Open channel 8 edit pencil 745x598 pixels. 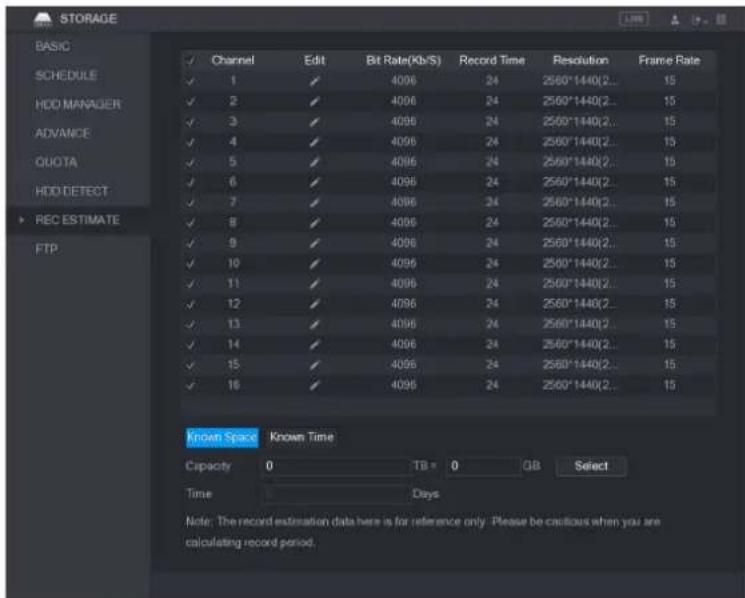click(314, 223)
